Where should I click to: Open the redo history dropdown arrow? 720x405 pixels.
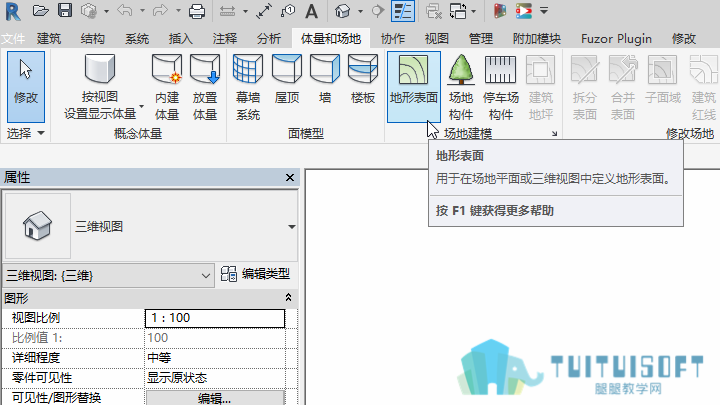click(x=178, y=11)
